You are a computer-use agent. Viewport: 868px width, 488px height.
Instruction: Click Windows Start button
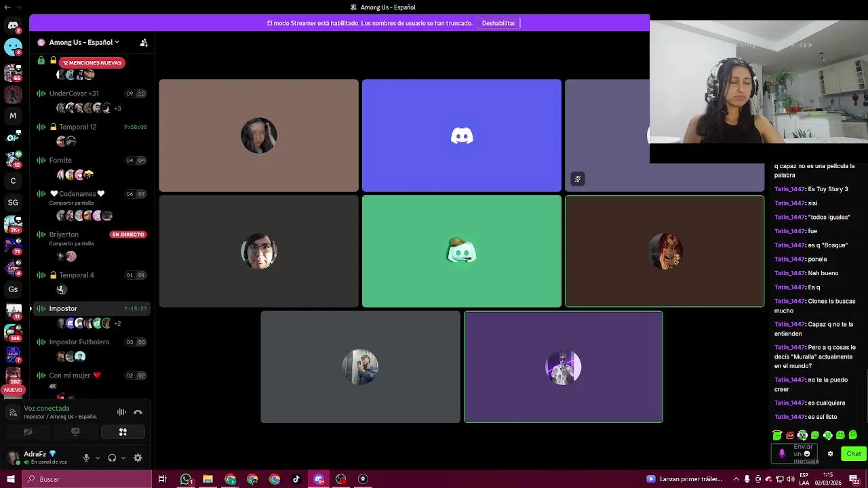click(x=10, y=479)
